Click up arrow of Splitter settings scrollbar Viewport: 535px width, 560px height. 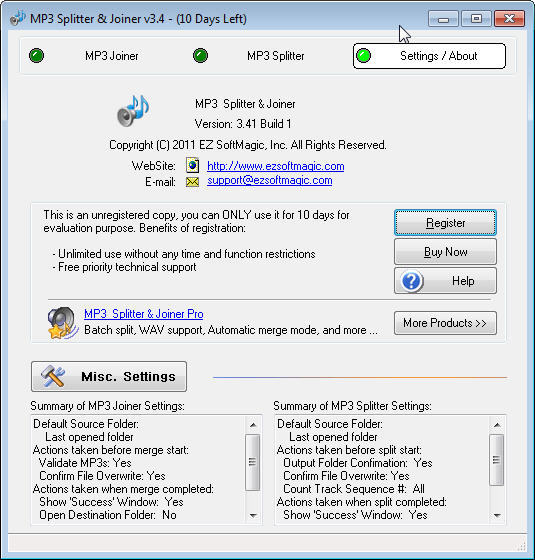[x=497, y=425]
